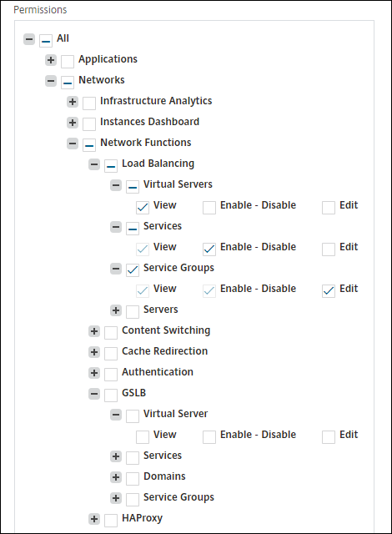Check Instances Dashboard checkbox

point(89,124)
